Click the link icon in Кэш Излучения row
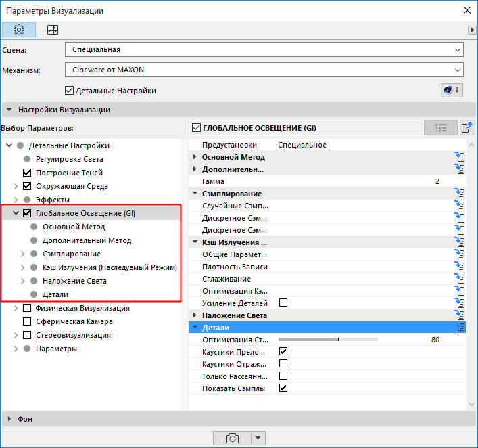Screen dimensions: 478x448 460,242
